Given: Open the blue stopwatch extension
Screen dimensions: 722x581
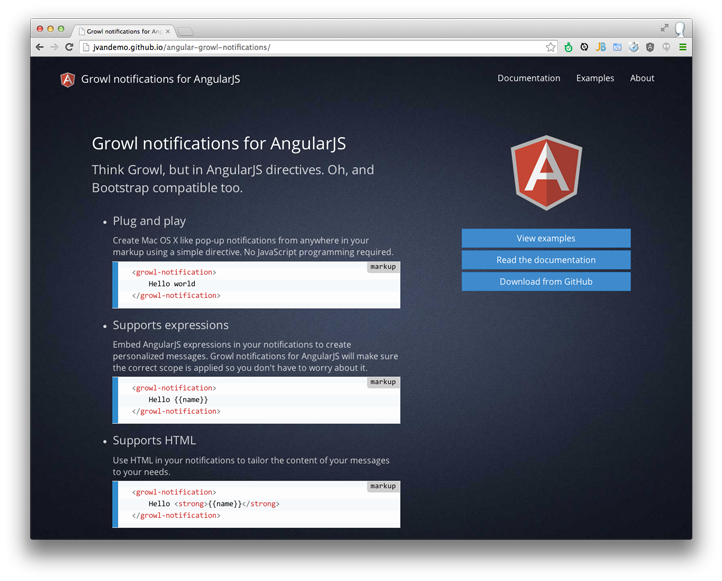Looking at the screenshot, I should [x=634, y=47].
